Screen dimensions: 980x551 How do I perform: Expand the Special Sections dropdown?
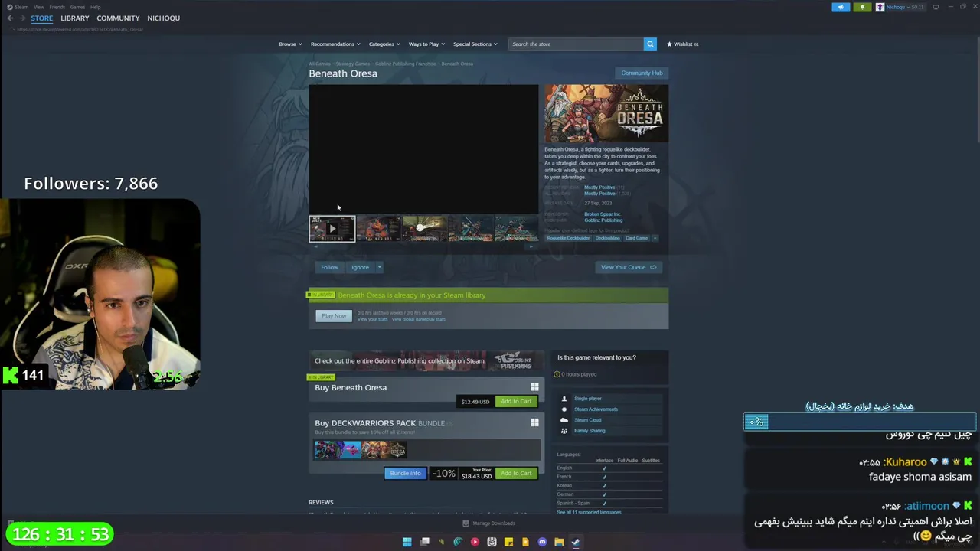[475, 44]
